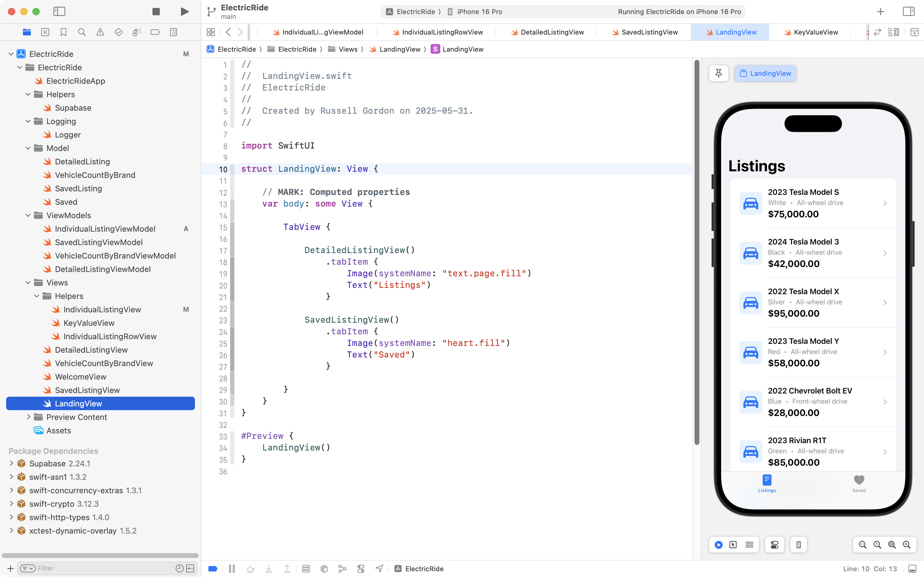
Task: Open the Find navigator magnifier icon
Action: (82, 32)
